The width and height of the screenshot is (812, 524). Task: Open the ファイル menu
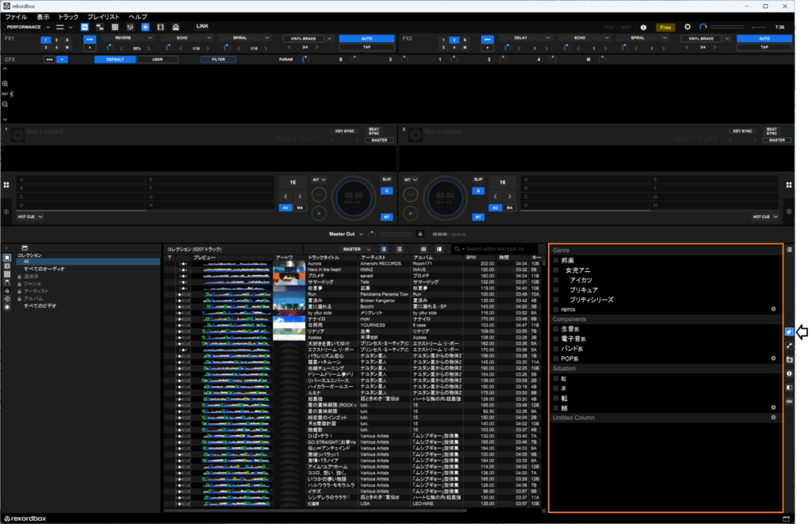click(16, 17)
